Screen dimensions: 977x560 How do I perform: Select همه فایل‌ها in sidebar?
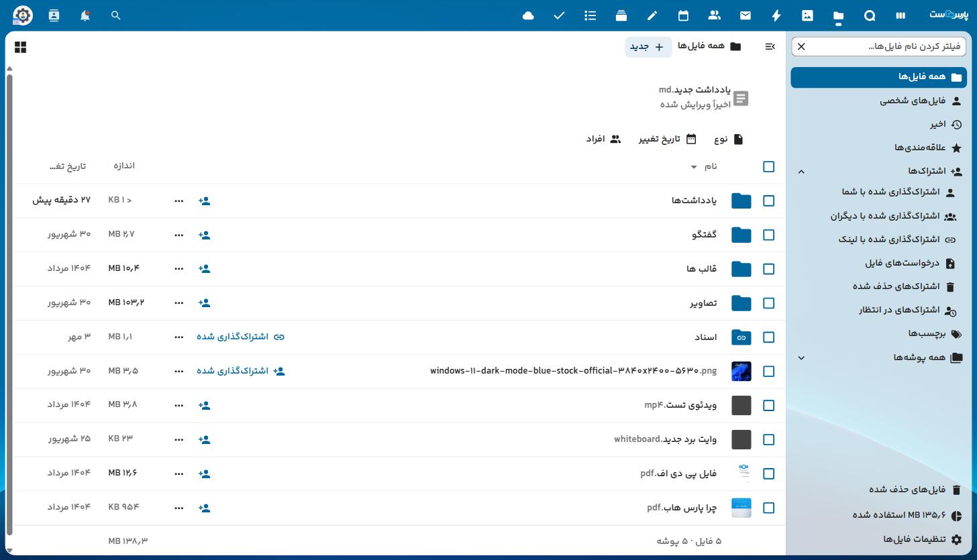[x=878, y=77]
